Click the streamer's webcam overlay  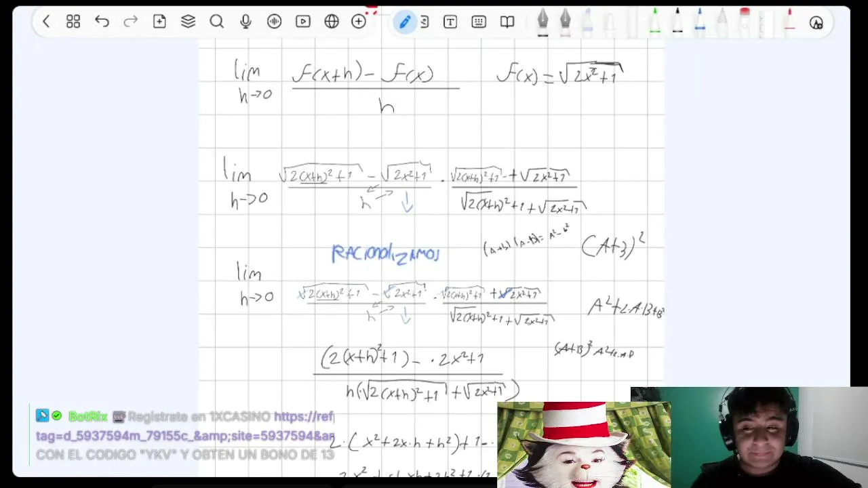coord(749,437)
